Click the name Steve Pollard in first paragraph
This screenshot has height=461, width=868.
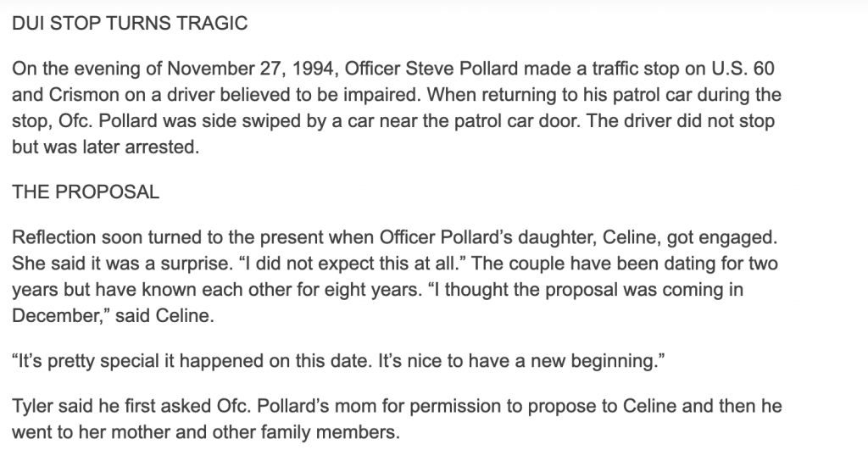tap(462, 69)
